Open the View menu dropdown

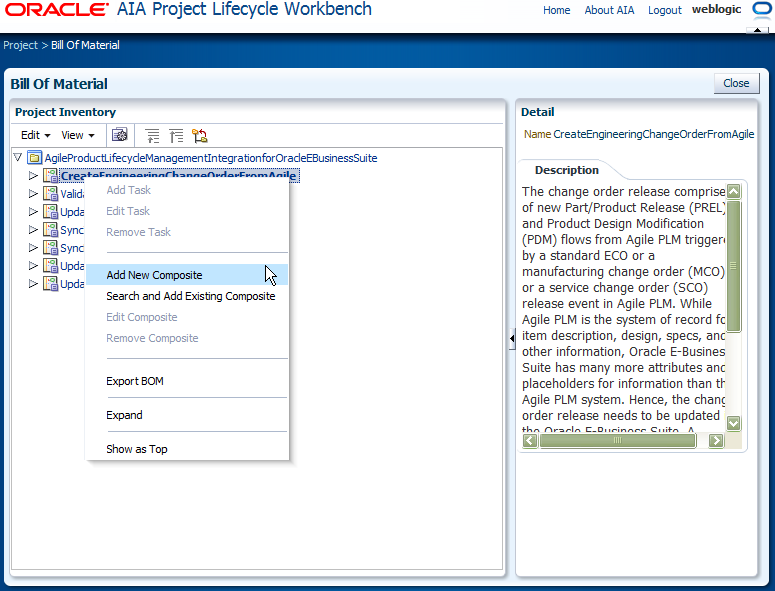[x=78, y=135]
